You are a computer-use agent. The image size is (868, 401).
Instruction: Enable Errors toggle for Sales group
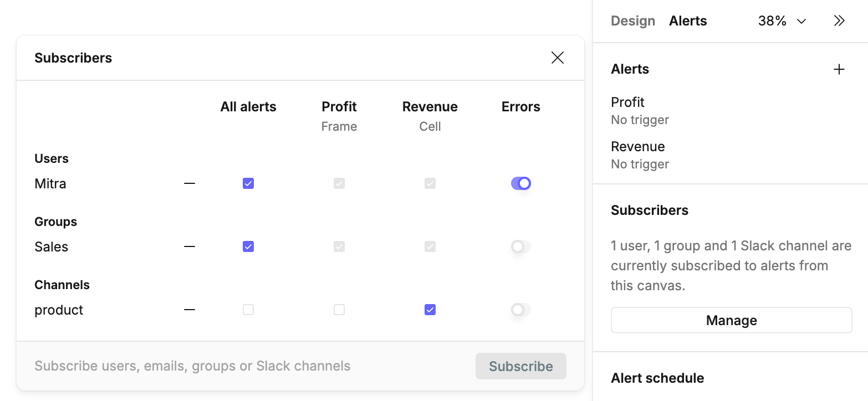[x=521, y=246]
